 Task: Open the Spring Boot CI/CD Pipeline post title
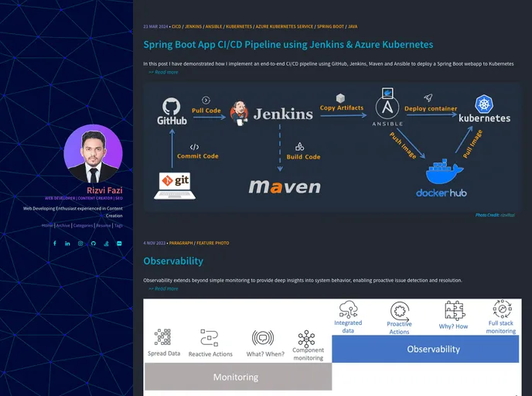(288, 45)
